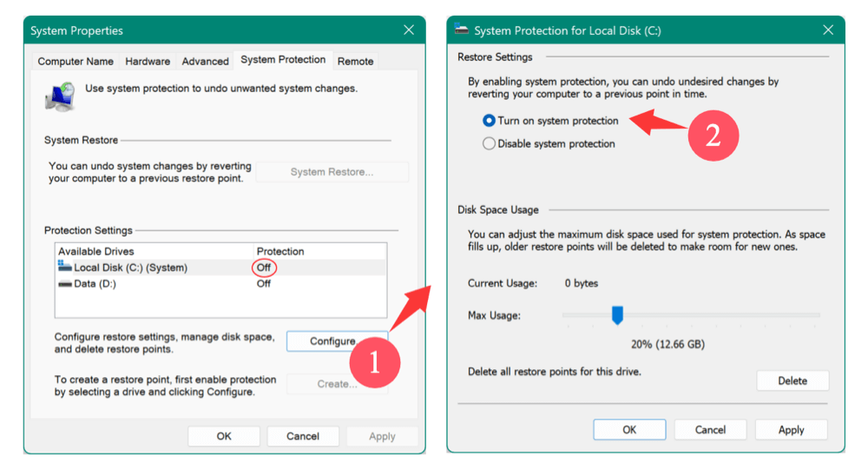Close the System Protection for Local Disk dialog
Screen dimensions: 868x470
point(827,30)
